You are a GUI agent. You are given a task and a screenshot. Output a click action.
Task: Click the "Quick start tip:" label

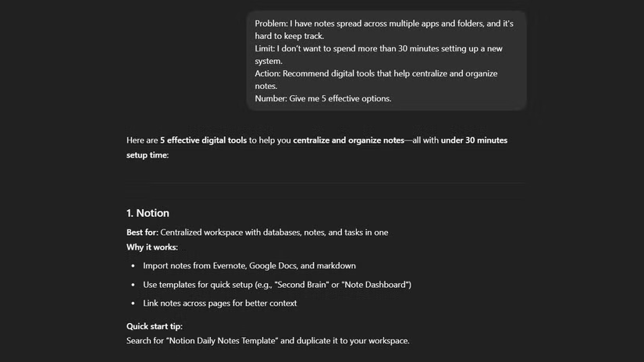click(x=154, y=326)
